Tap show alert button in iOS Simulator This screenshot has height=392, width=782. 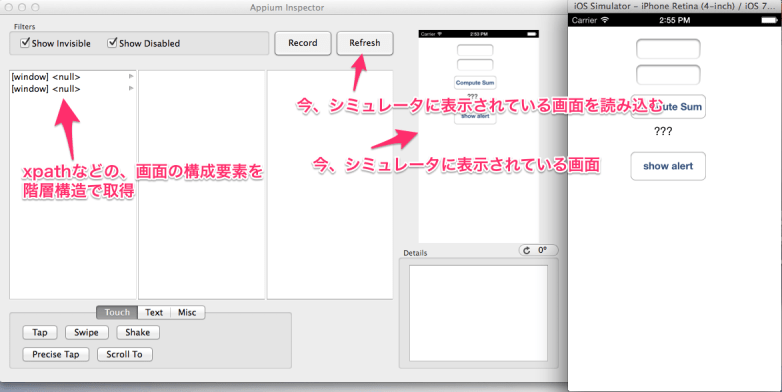click(x=668, y=166)
